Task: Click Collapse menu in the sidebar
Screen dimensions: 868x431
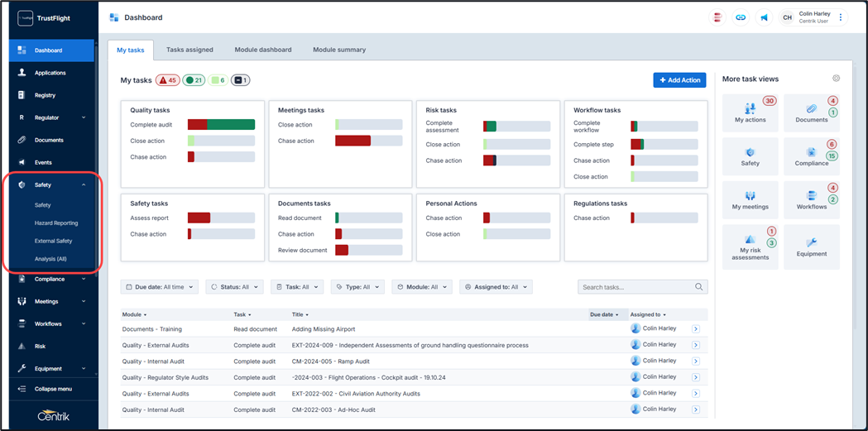Action: (x=52, y=389)
